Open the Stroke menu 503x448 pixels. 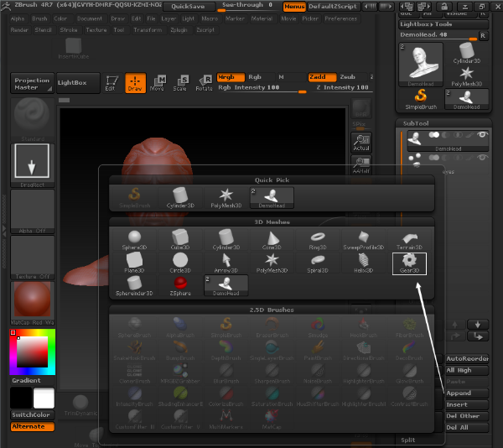tap(69, 30)
